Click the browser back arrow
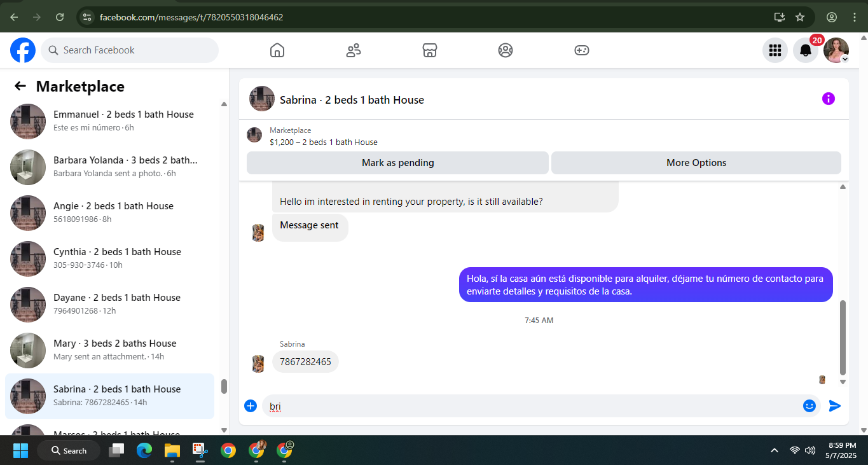 coord(14,17)
